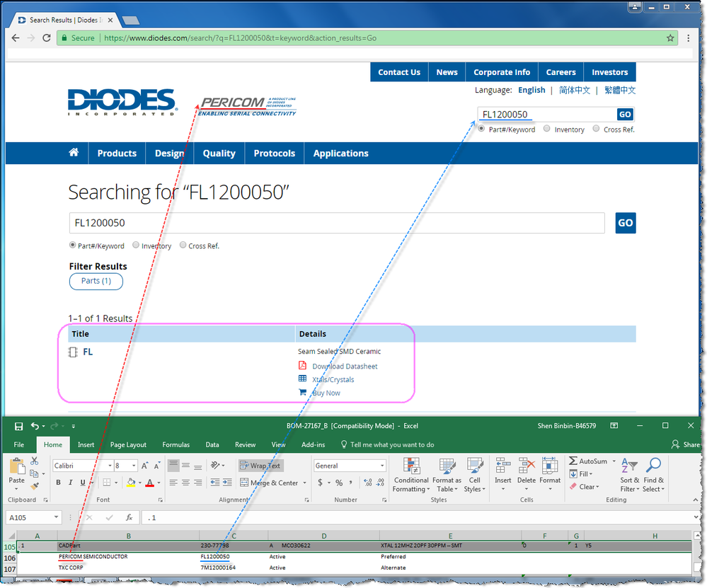Click the Investors link

[x=609, y=72]
